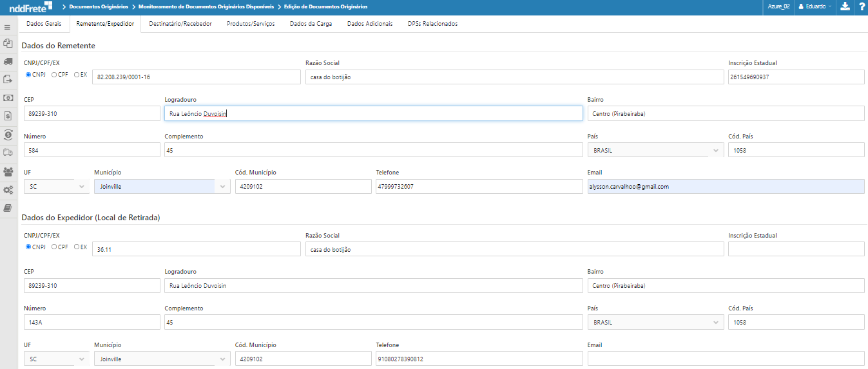Click the Documentos Originários breadcrumb link
The height and width of the screenshot is (369, 868).
pos(99,6)
